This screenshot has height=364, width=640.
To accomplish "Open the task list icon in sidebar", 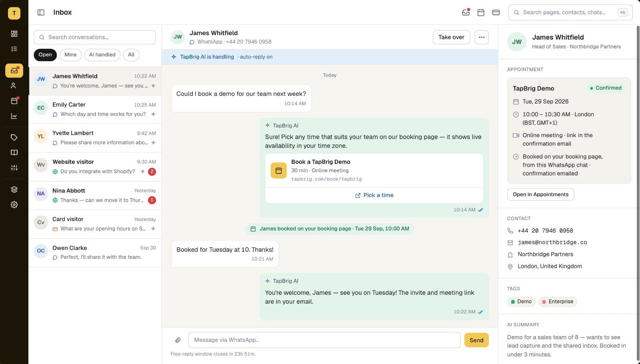I will pyautogui.click(x=14, y=49).
